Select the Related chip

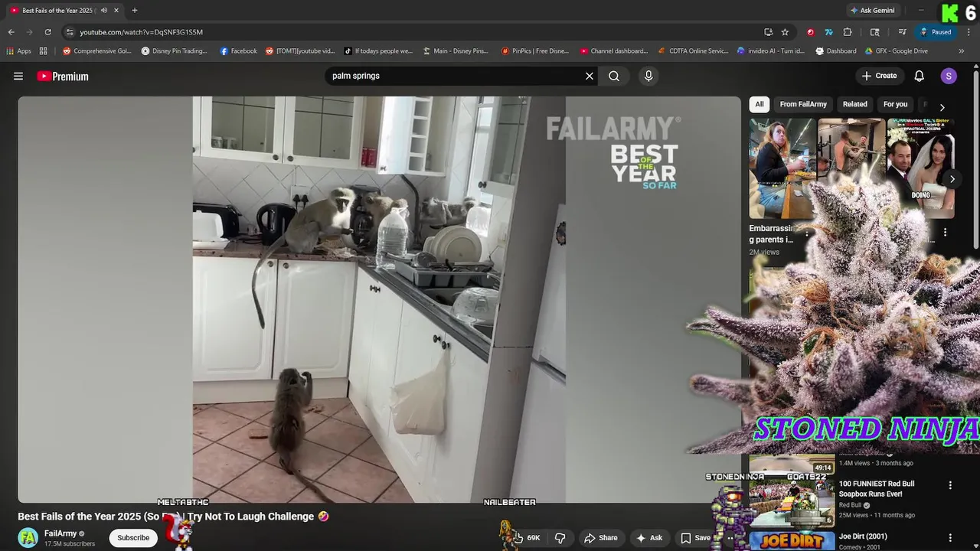(855, 104)
